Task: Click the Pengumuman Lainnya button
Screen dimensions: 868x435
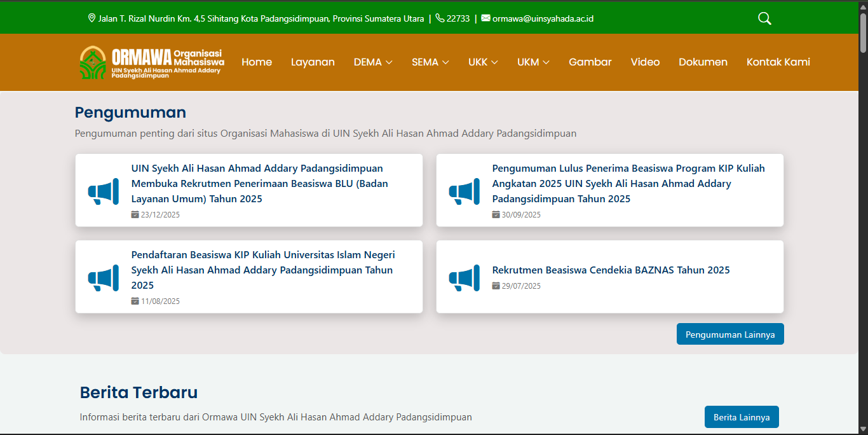Action: click(730, 334)
